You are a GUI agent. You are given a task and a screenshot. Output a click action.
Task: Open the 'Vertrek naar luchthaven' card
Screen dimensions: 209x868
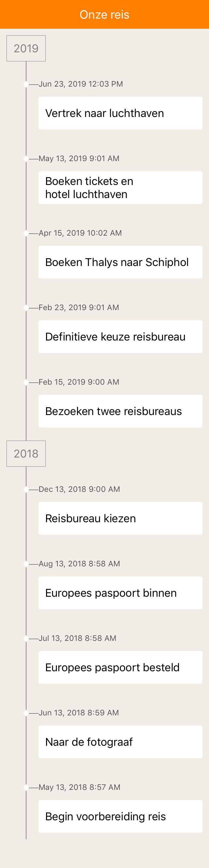tap(120, 113)
